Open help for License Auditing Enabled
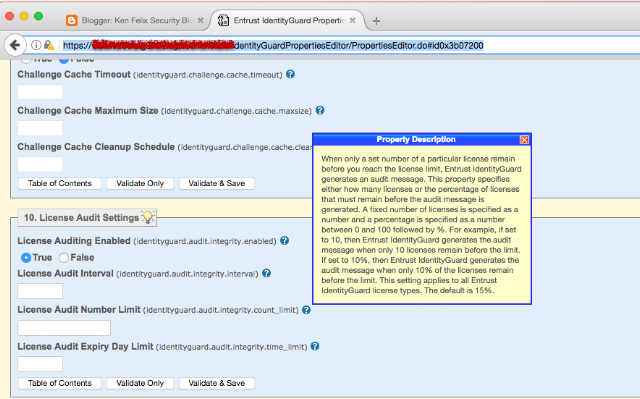640x399 pixels. (x=284, y=241)
